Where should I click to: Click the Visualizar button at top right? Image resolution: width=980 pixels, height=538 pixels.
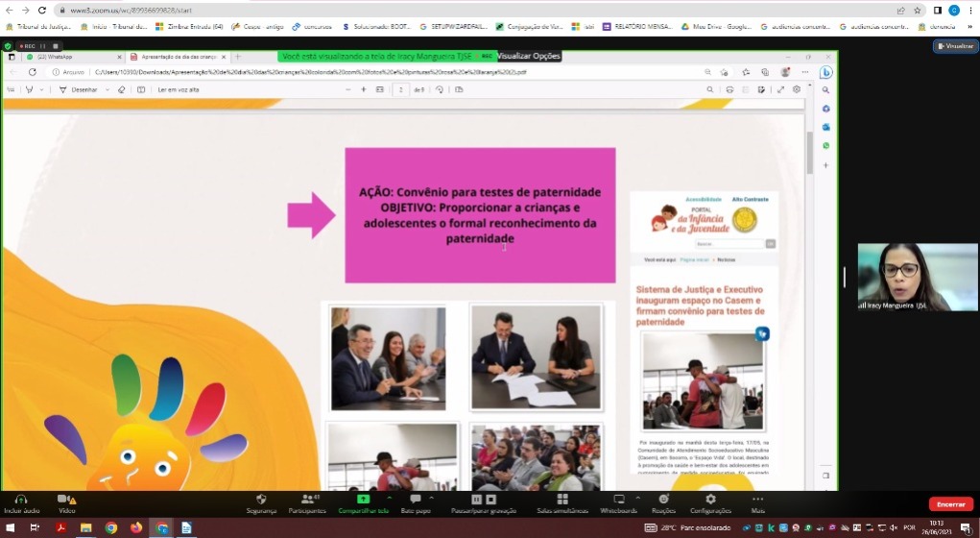tap(954, 45)
